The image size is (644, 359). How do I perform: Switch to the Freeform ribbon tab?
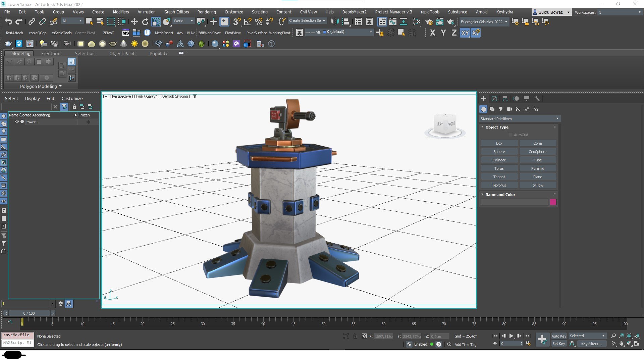coord(51,53)
